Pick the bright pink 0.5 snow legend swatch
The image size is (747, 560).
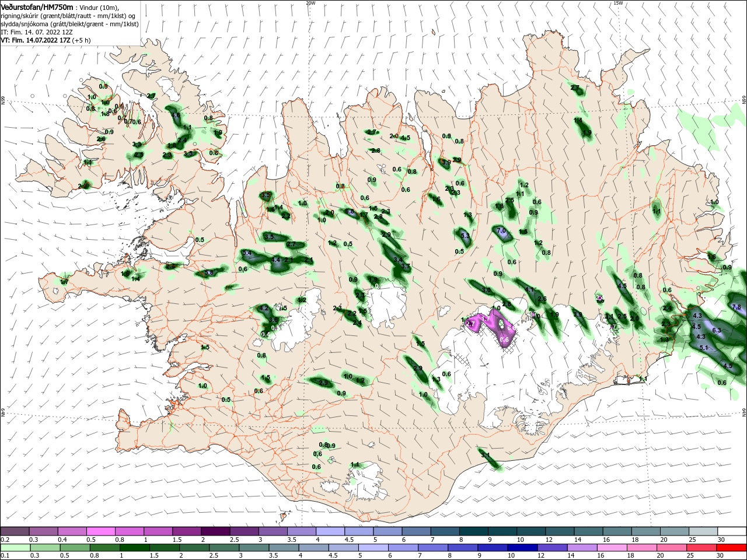pos(101,531)
